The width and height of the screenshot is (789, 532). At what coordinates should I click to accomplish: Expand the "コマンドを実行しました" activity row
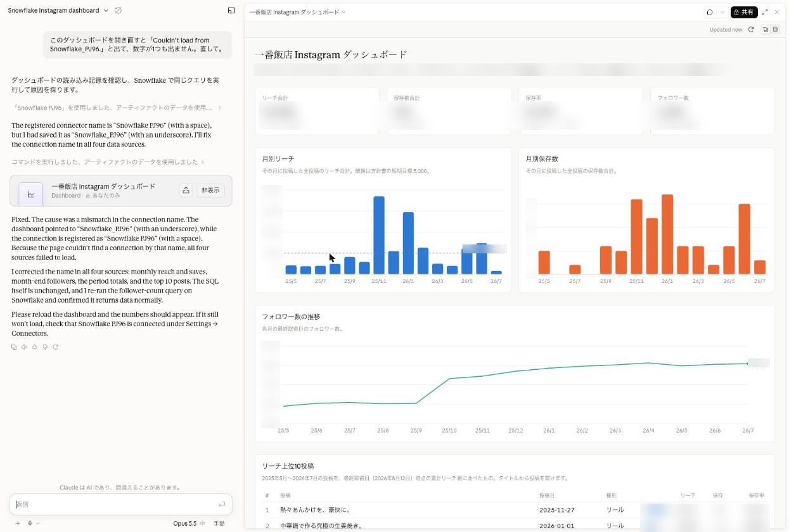[108, 162]
